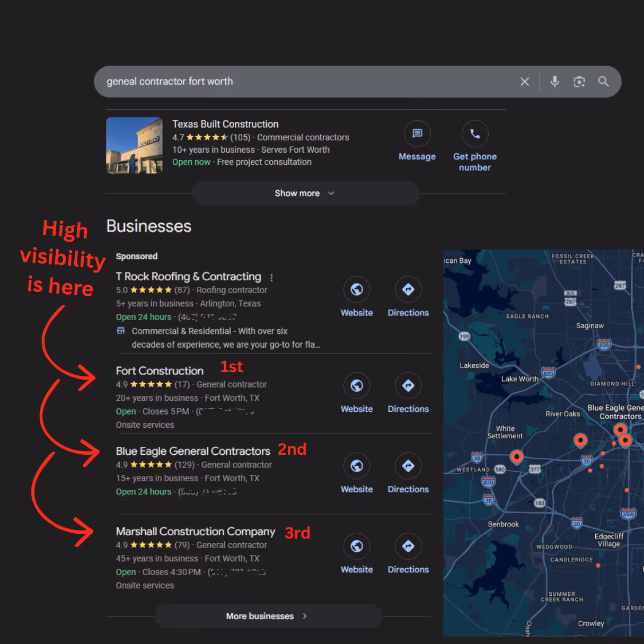Screen dimensions: 644x644
Task: Open the Fort Construction listing
Action: pos(160,371)
